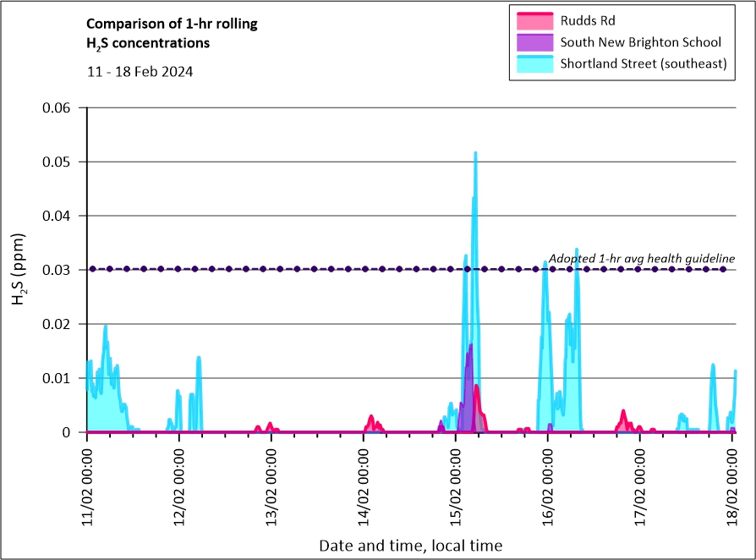Click the pink Rudds Rd peak after 15/02
Screen dimensions: 756x560
coord(477,387)
